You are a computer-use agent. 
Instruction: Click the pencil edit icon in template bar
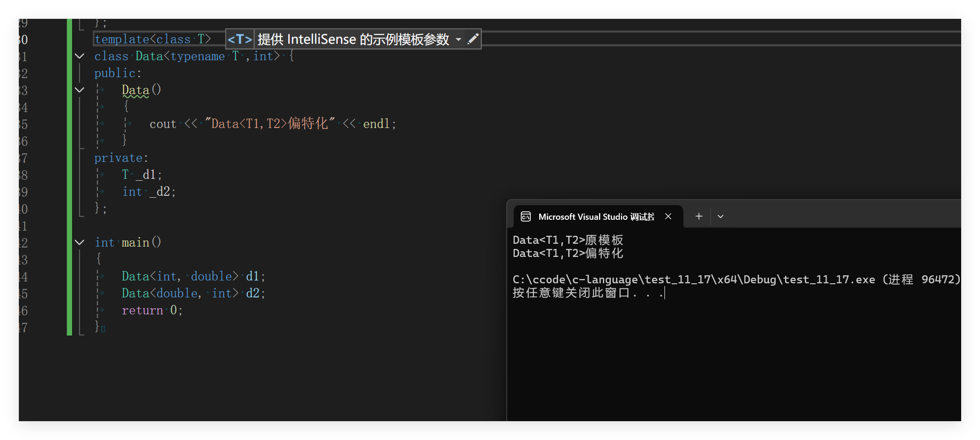473,39
